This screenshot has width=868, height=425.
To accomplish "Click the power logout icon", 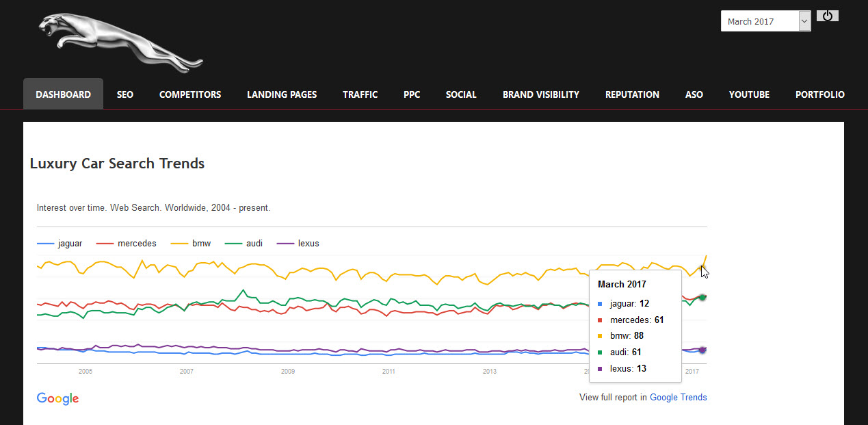I will [827, 16].
